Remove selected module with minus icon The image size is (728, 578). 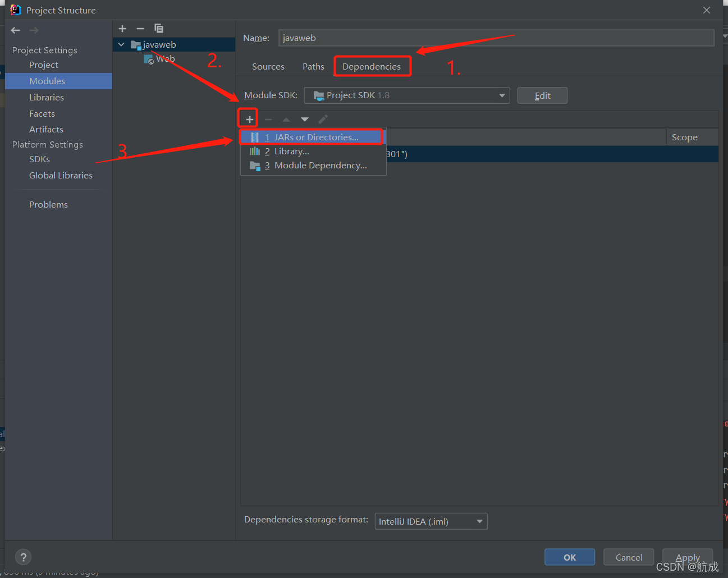point(140,29)
